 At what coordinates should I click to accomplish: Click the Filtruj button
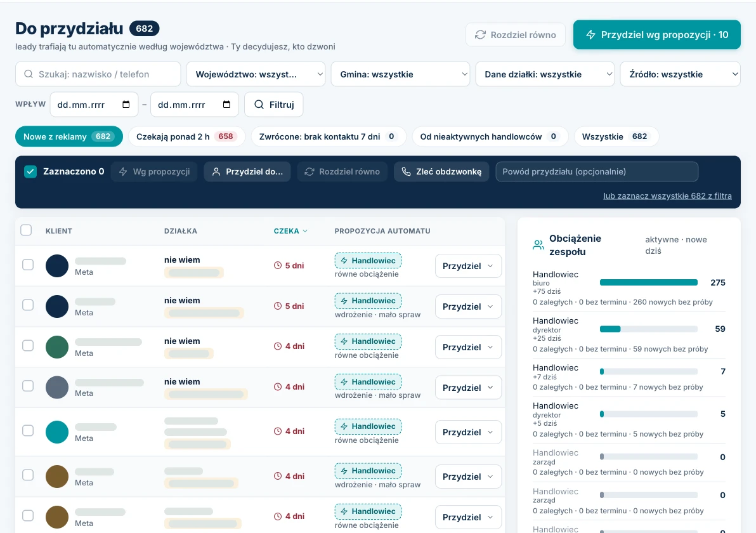tap(274, 105)
